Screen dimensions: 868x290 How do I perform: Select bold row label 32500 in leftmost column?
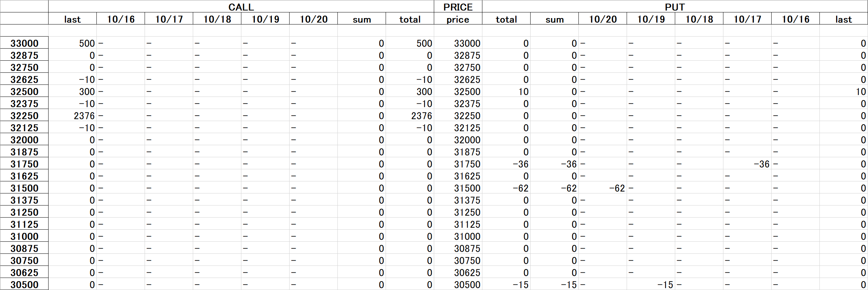(x=24, y=92)
